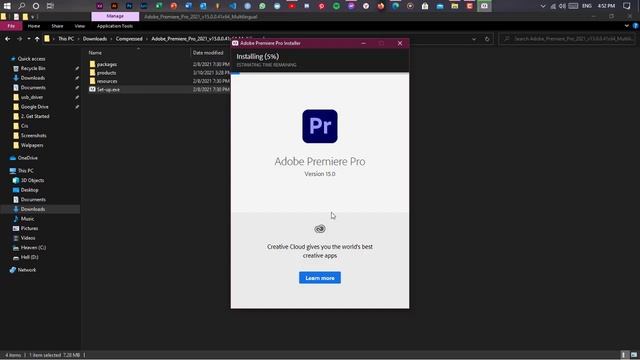Open Google Drive in sidebar

(x=34, y=107)
